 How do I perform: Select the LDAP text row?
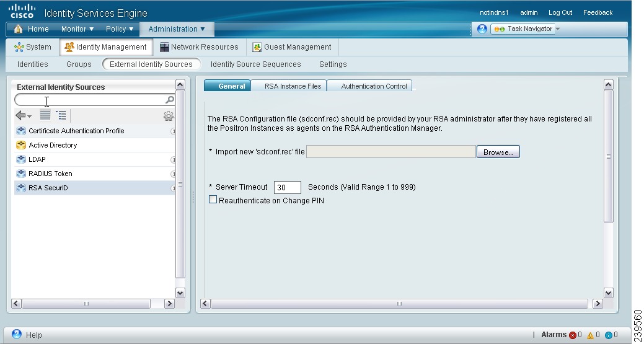[37, 159]
